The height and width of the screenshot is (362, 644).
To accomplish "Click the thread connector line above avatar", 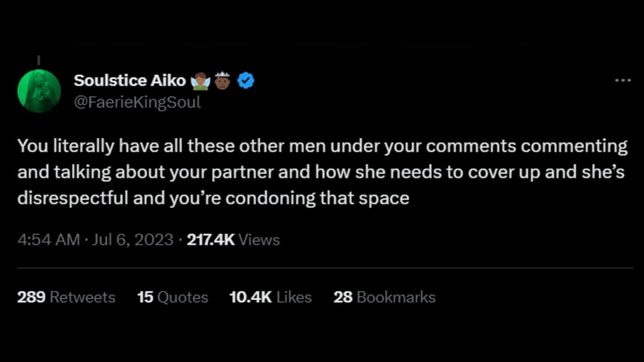I will tap(39, 60).
